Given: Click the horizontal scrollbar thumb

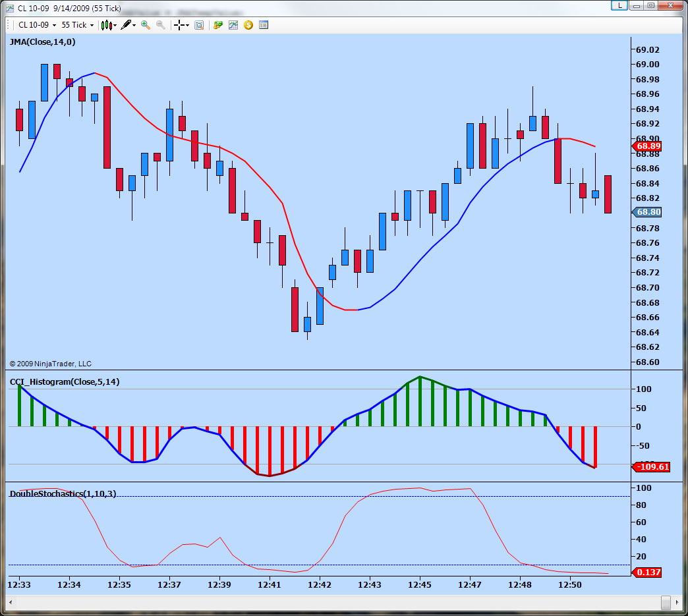Looking at the screenshot, I should (666, 602).
